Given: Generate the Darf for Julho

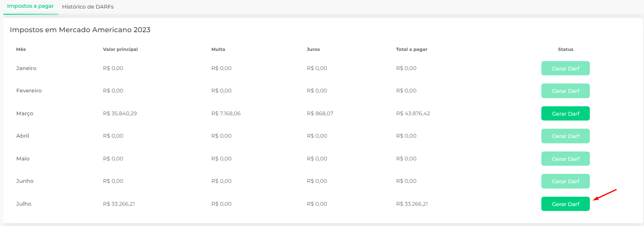Looking at the screenshot, I should click(565, 204).
